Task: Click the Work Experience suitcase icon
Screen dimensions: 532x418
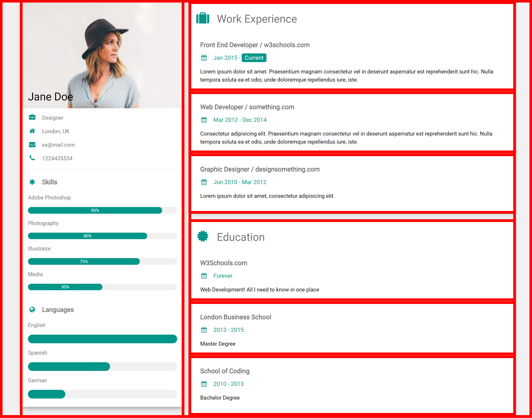Action: point(203,18)
